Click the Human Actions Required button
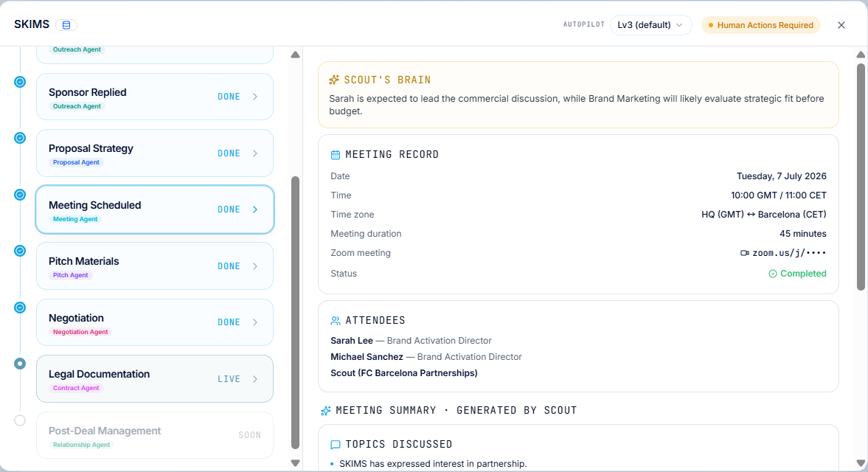 coord(760,25)
